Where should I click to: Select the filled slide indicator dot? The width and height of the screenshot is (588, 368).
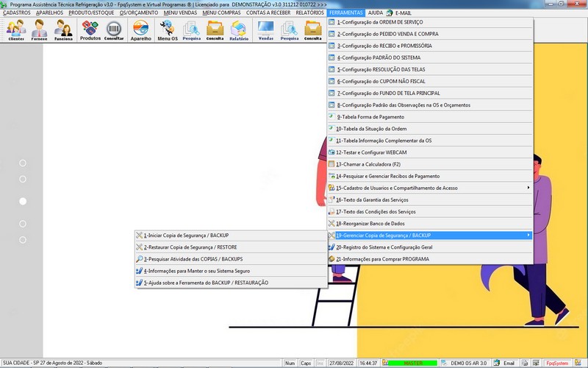(23, 201)
